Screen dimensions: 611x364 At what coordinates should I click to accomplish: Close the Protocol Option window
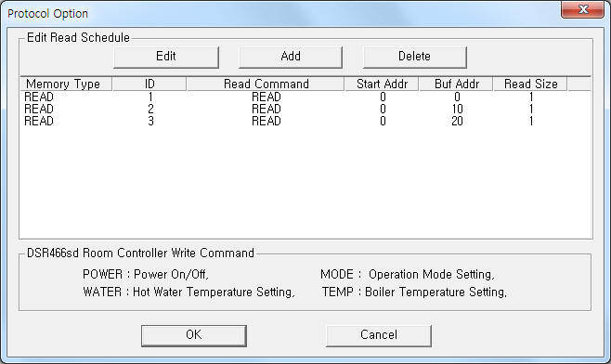[x=582, y=9]
